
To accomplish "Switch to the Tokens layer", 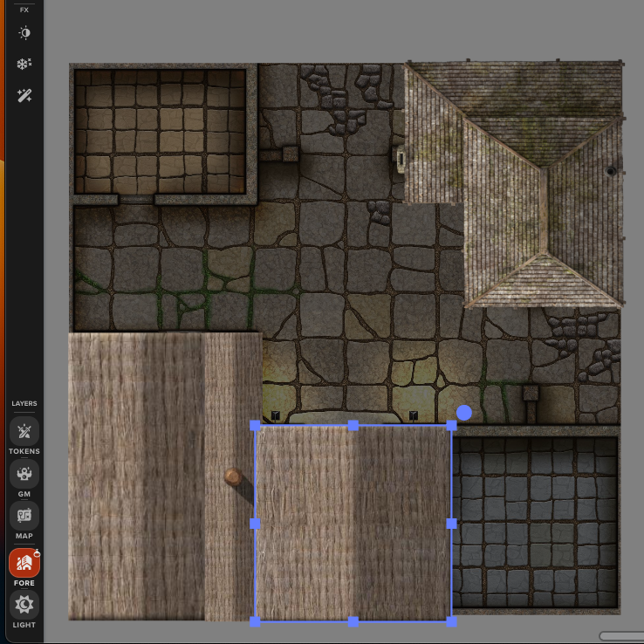I will click(24, 432).
